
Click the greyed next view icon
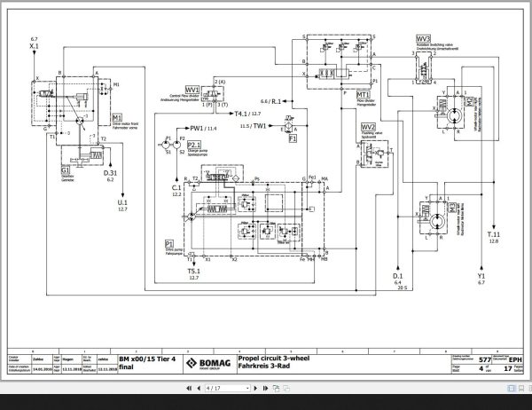tap(286, 389)
